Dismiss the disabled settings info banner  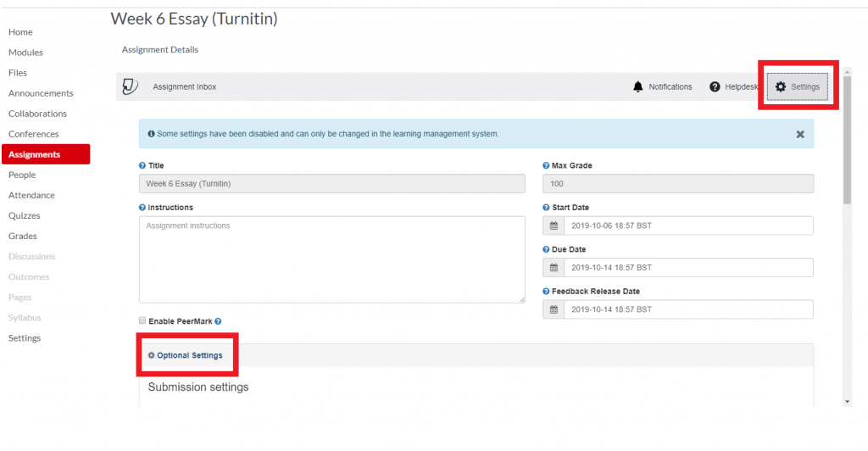click(799, 134)
